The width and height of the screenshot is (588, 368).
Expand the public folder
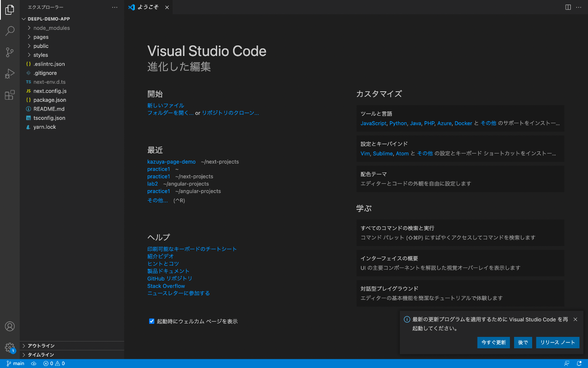72,46
